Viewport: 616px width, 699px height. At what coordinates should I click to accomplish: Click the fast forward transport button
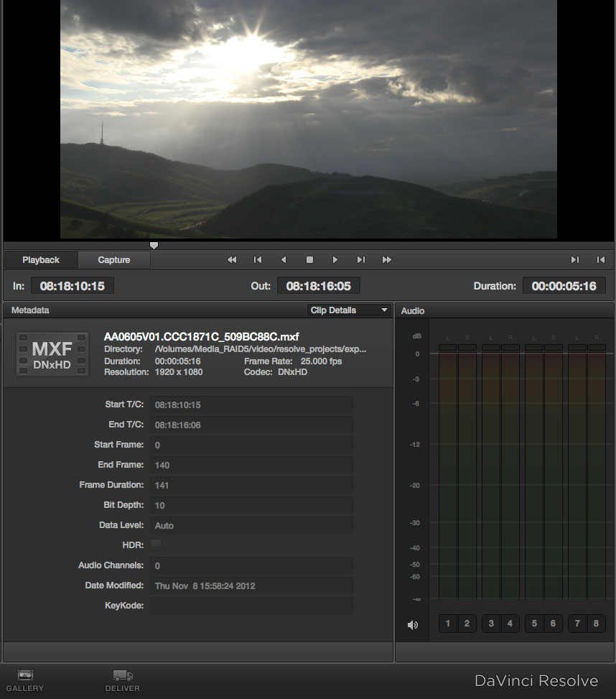click(x=387, y=260)
